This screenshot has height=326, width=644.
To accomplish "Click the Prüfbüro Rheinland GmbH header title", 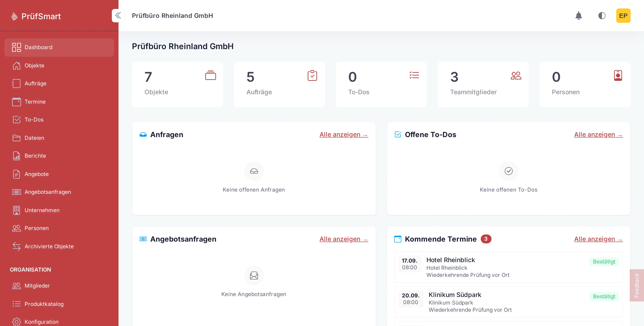I will [x=172, y=16].
